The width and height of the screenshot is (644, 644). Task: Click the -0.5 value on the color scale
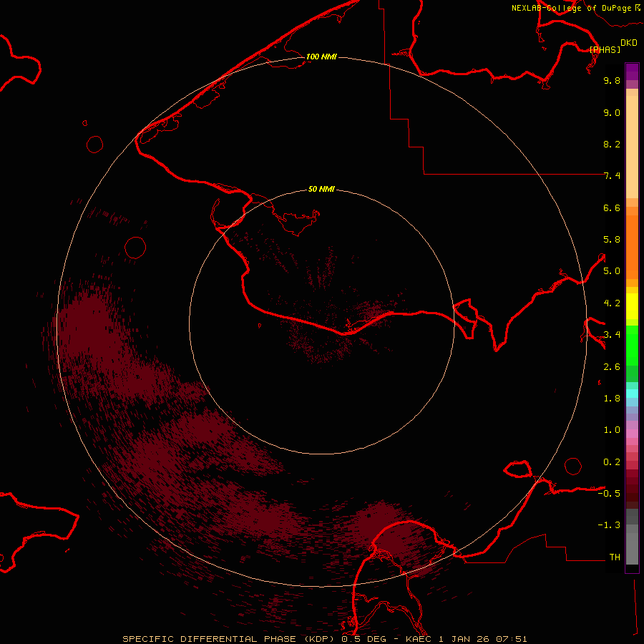point(609,494)
